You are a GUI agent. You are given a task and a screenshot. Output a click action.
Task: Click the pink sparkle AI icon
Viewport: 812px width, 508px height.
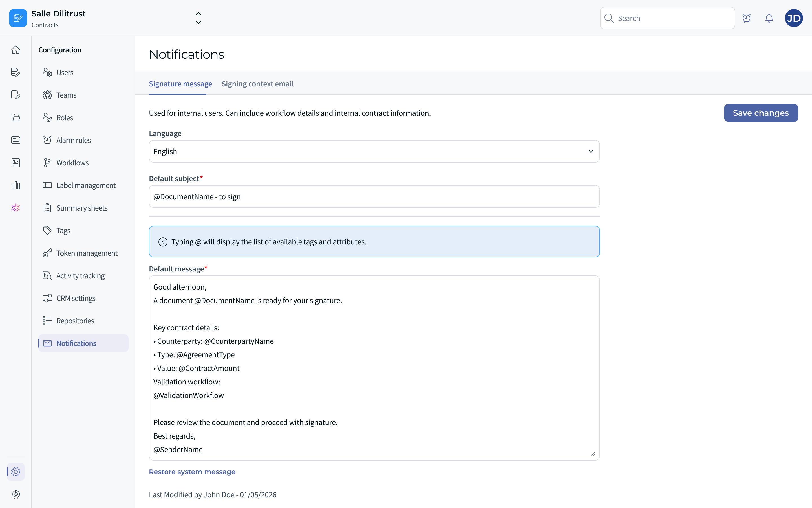tap(16, 208)
